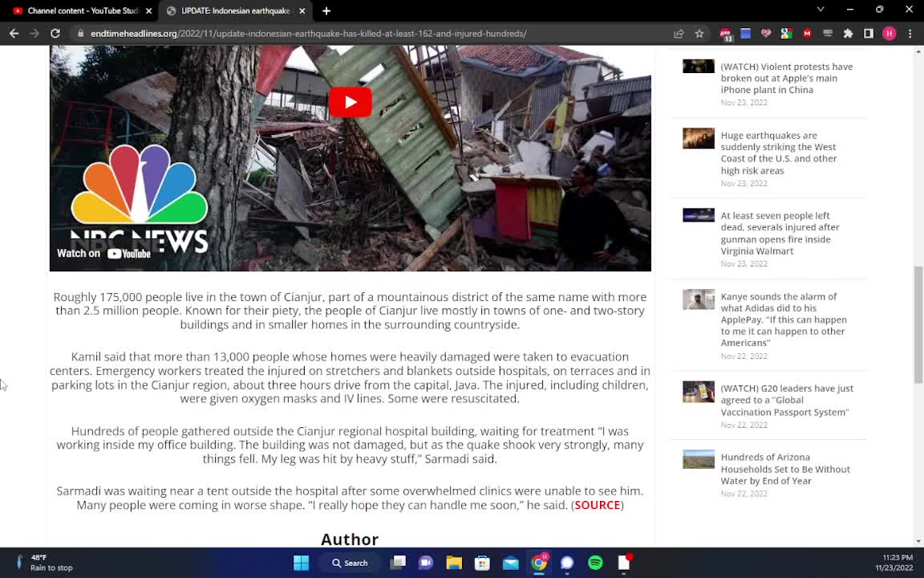Share this page via toolbar icon
This screenshot has width=924, height=578.
click(679, 34)
